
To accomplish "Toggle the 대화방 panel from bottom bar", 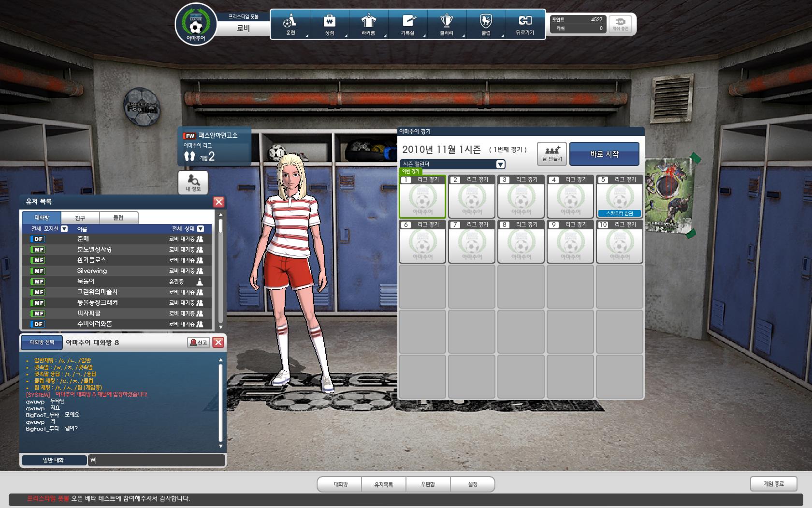I will [340, 484].
